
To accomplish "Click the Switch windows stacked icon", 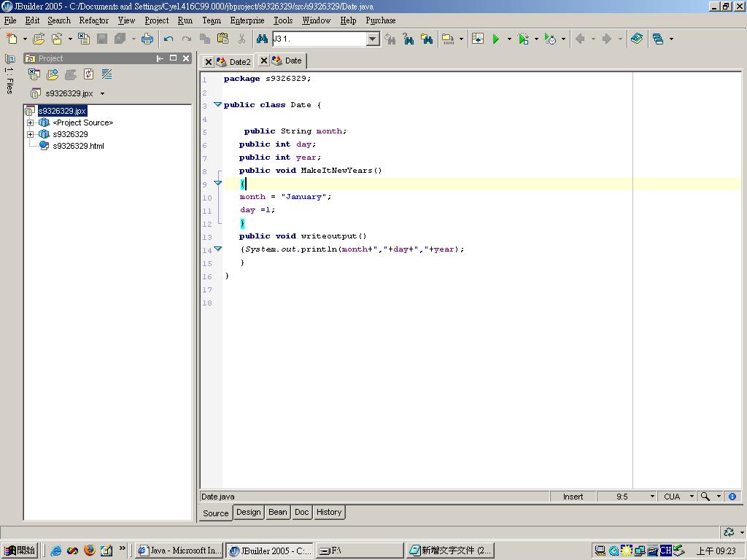I will click(x=659, y=39).
